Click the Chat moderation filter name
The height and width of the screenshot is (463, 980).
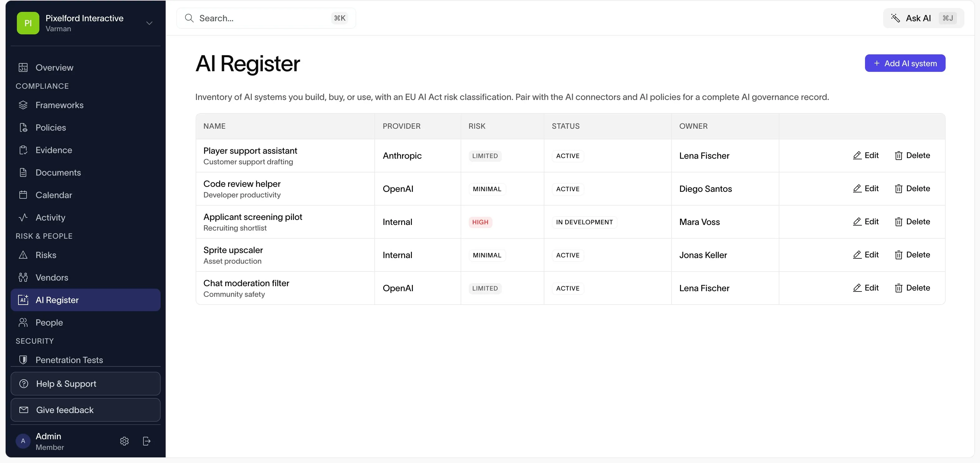click(246, 283)
